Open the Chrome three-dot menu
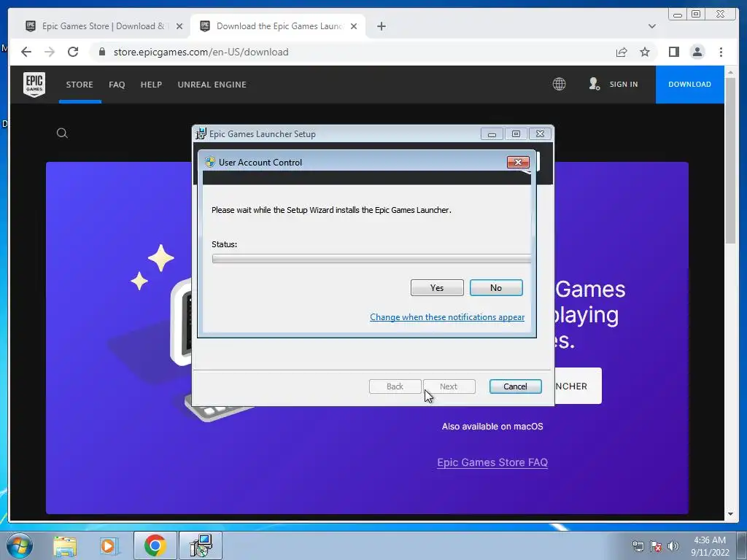The image size is (747, 560). 721,52
